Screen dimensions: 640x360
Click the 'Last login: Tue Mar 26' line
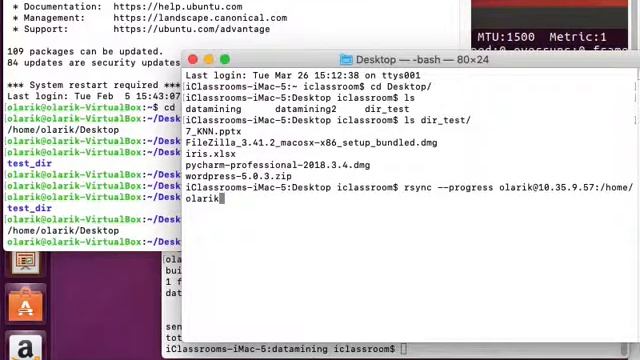pos(302,76)
